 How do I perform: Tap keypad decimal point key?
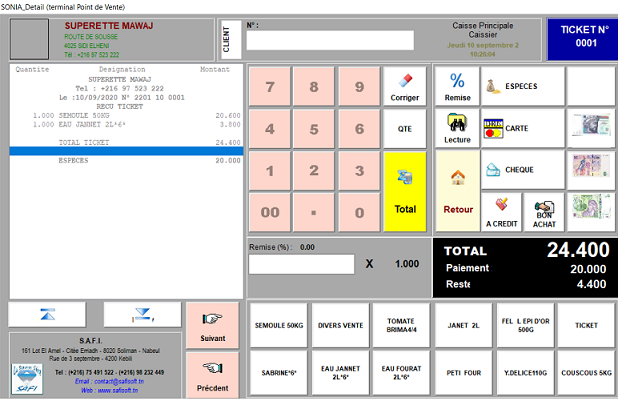click(314, 212)
